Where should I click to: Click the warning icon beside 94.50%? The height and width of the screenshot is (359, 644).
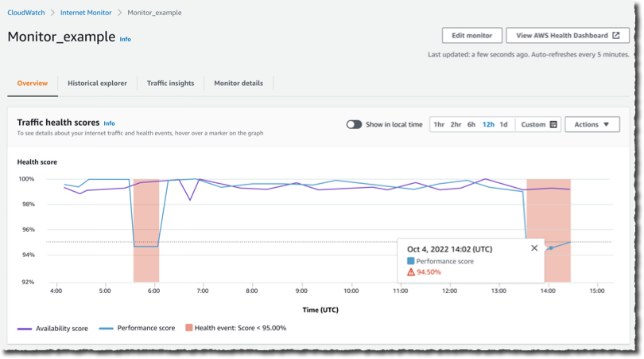click(x=411, y=271)
